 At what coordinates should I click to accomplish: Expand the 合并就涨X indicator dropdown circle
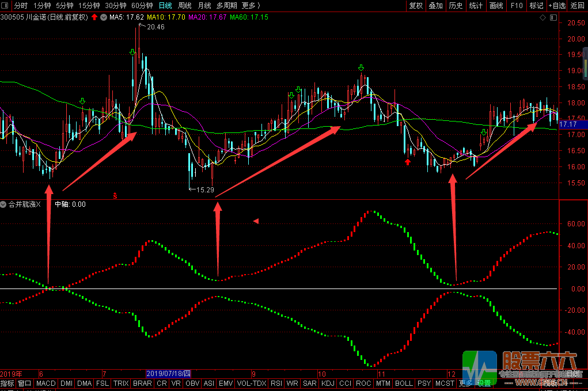(x=3, y=204)
